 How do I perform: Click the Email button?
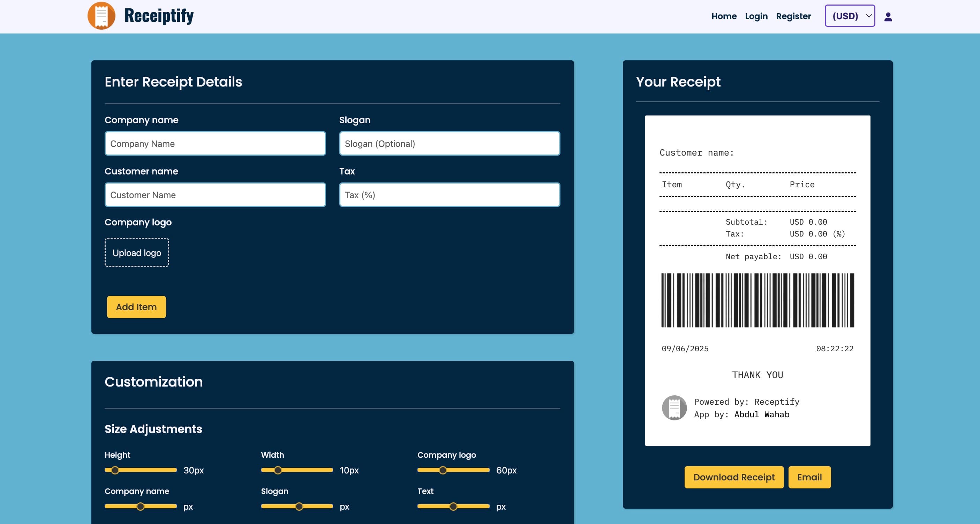[x=809, y=477]
